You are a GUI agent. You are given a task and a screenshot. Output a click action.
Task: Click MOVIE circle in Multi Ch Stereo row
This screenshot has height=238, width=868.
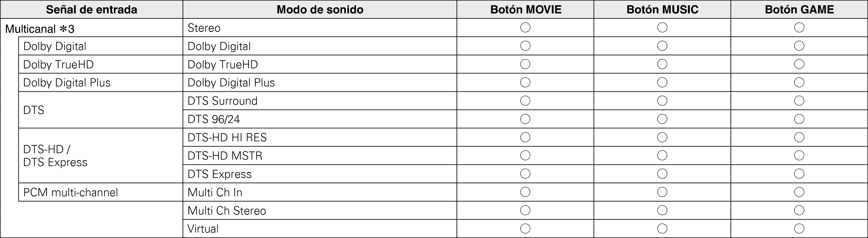(x=525, y=210)
